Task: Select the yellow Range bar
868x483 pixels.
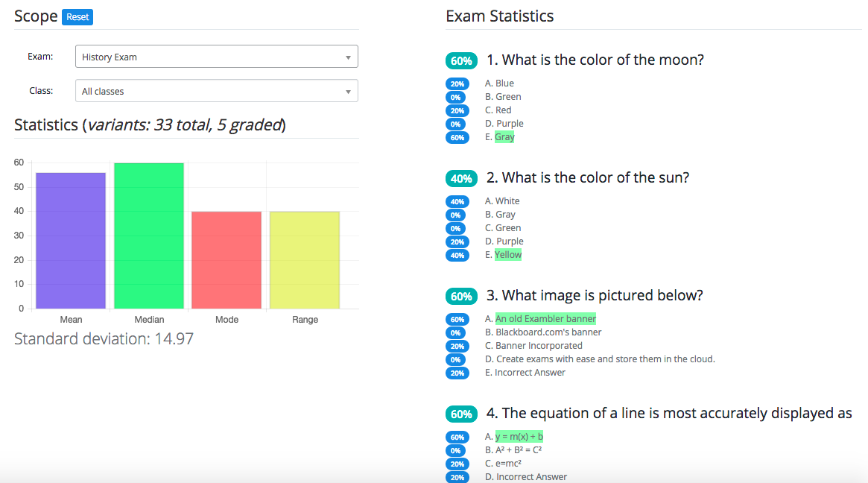Action: [305, 259]
